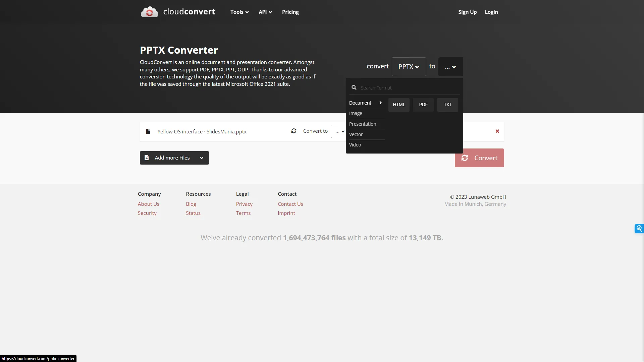Open the Tools menu
644x362 pixels.
[x=239, y=12]
